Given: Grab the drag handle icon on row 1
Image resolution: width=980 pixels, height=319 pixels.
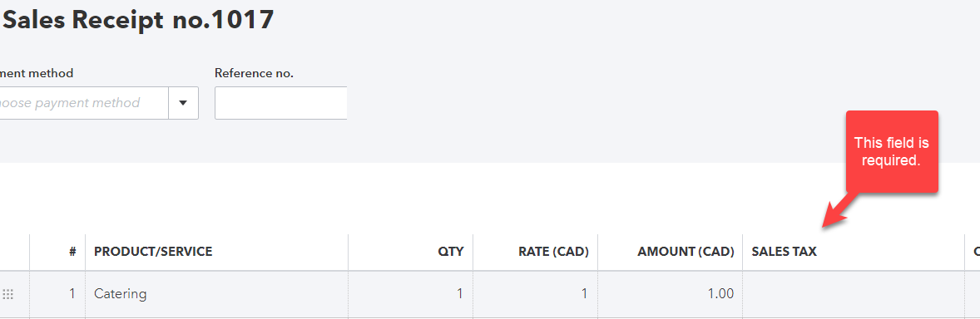Looking at the screenshot, I should click(8, 294).
